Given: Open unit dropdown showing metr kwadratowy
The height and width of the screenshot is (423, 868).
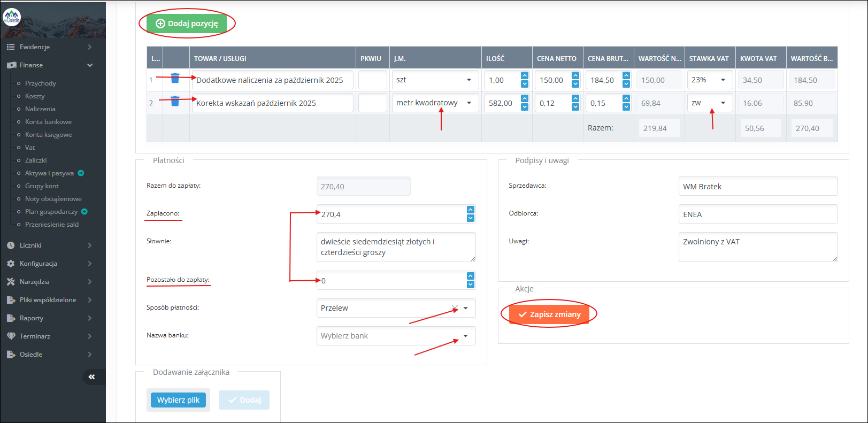Looking at the screenshot, I should [434, 103].
